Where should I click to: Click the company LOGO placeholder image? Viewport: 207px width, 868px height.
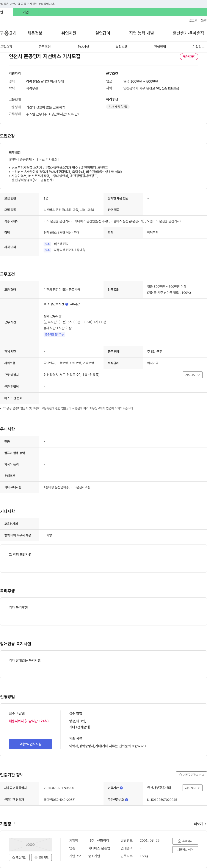pos(30,844)
